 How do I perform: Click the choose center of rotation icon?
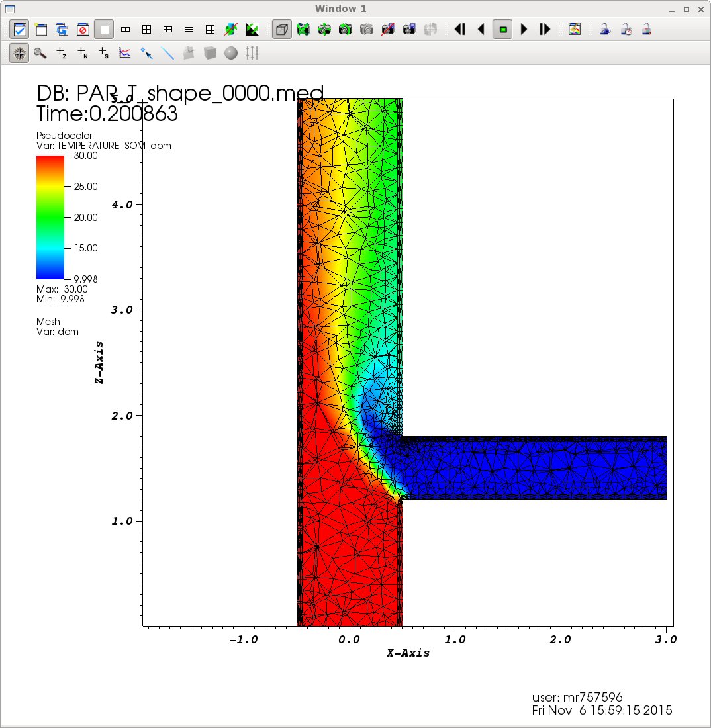pos(430,30)
